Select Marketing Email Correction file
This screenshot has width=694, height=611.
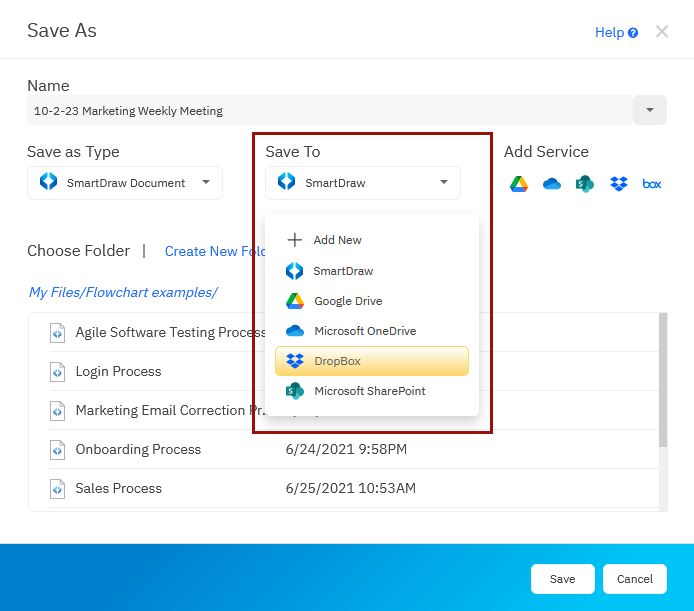tap(172, 410)
